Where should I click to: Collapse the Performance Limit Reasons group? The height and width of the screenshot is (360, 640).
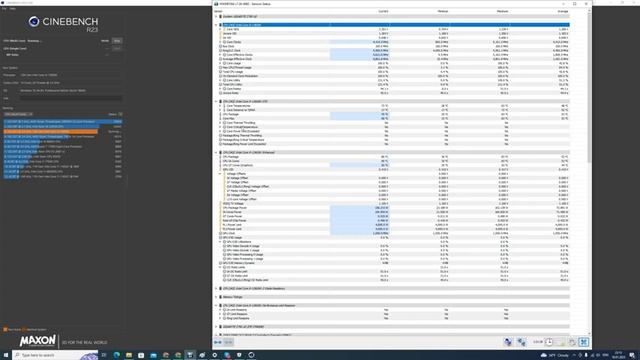click(x=216, y=305)
